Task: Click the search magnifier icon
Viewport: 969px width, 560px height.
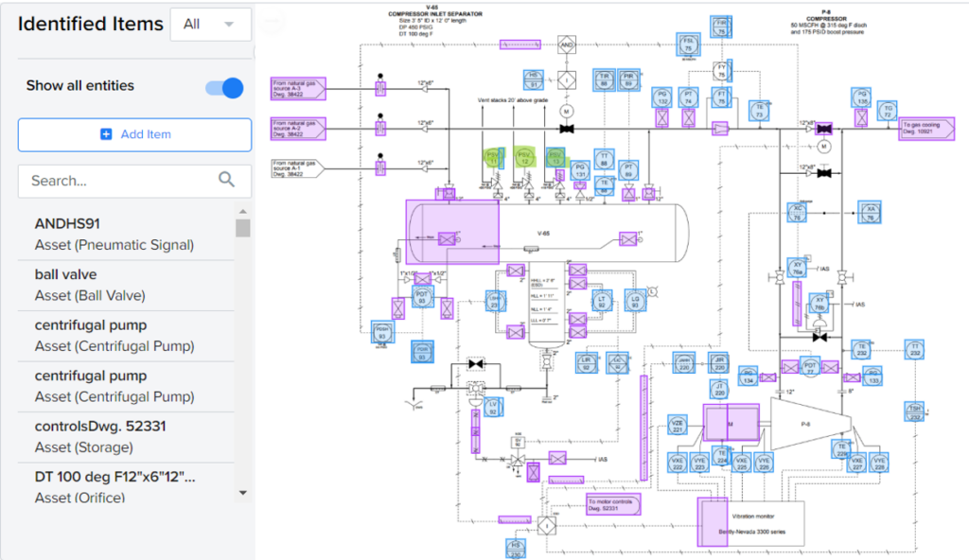Action: click(x=227, y=180)
